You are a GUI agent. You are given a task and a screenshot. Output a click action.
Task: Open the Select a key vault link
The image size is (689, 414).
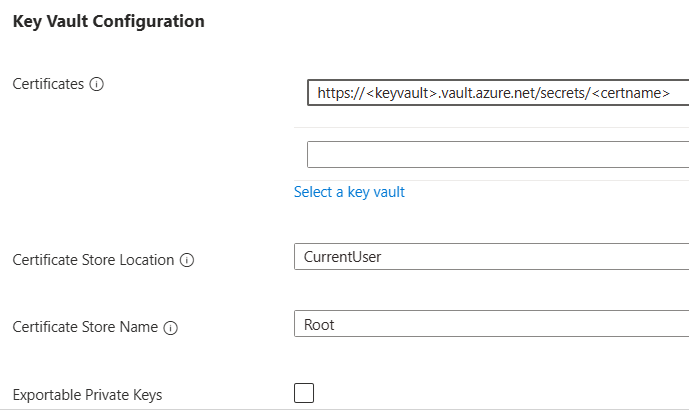[x=349, y=192]
